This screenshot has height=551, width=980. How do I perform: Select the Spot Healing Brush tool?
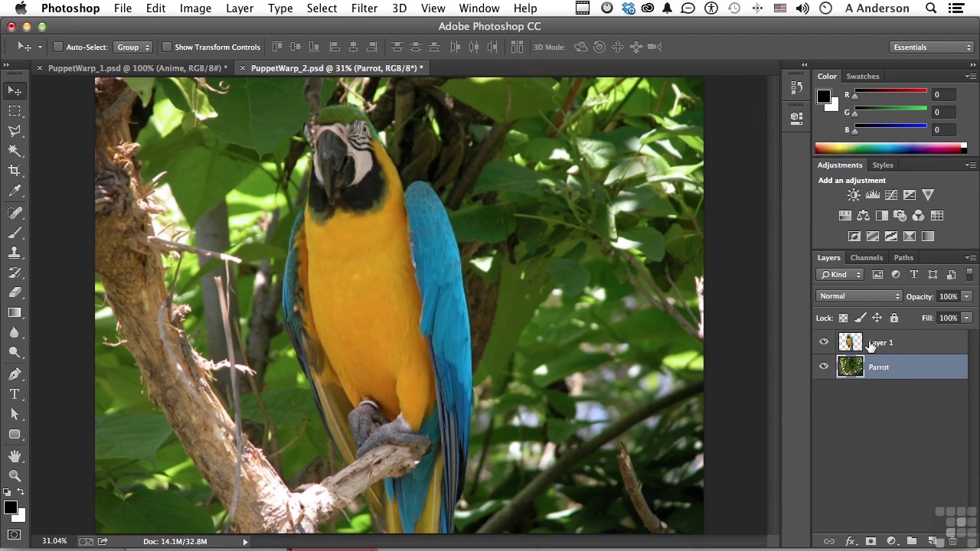pyautogui.click(x=15, y=212)
